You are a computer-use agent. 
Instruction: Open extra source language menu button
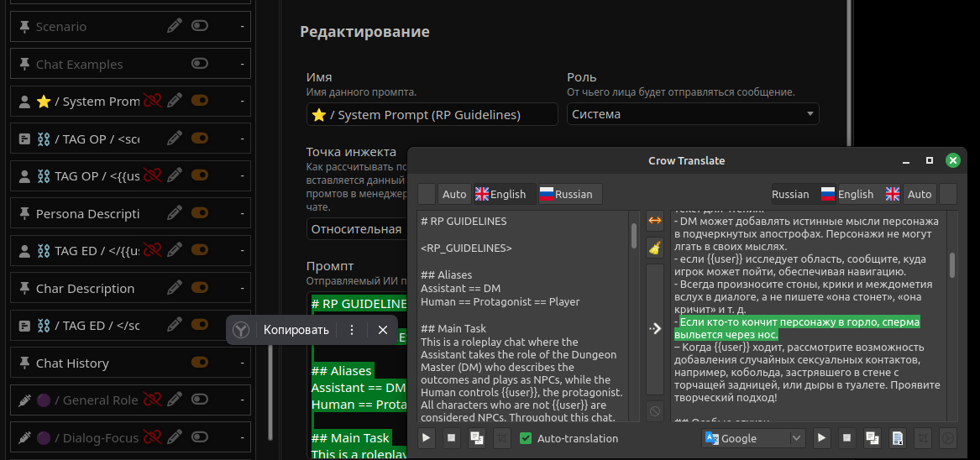(x=427, y=194)
